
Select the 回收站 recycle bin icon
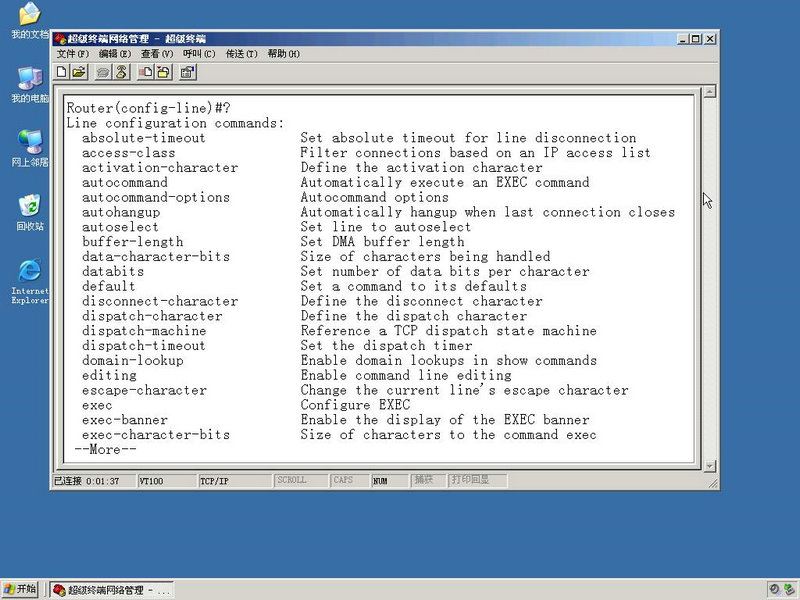30,212
